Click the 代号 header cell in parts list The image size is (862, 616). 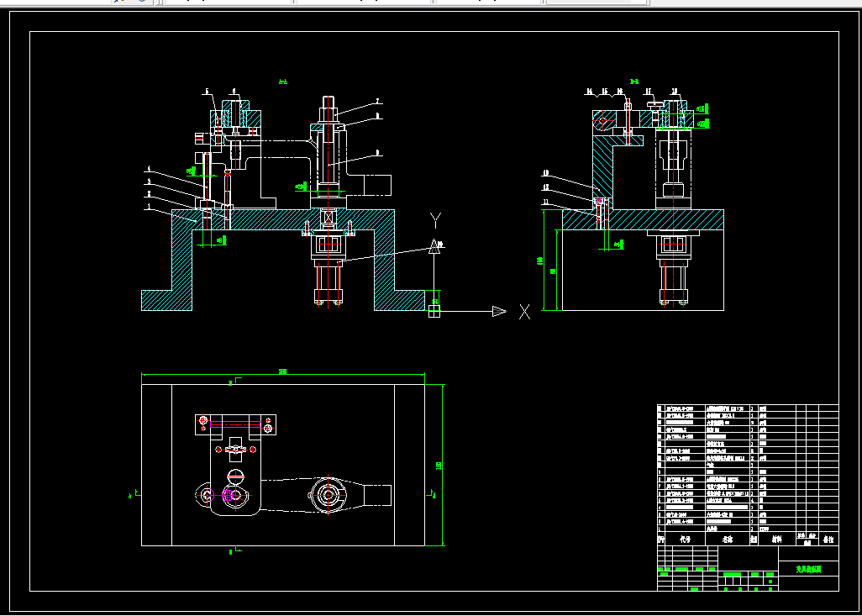coord(685,540)
